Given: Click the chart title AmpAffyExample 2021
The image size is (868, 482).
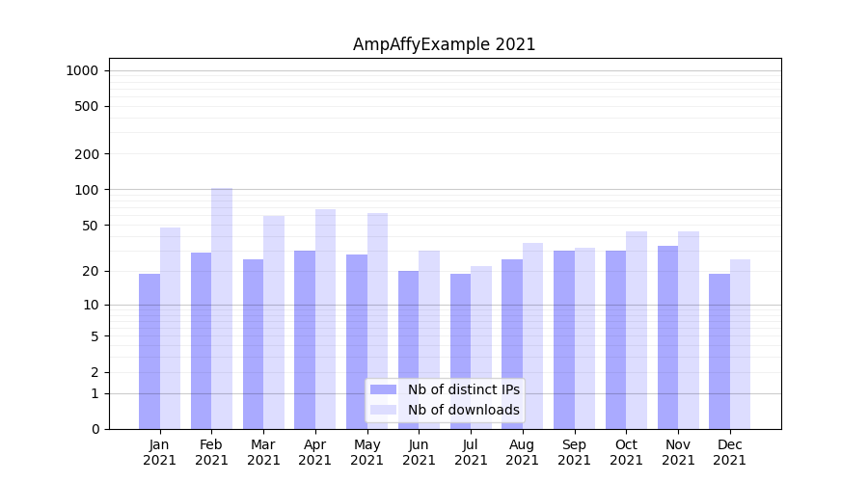Looking at the screenshot, I should [444, 44].
